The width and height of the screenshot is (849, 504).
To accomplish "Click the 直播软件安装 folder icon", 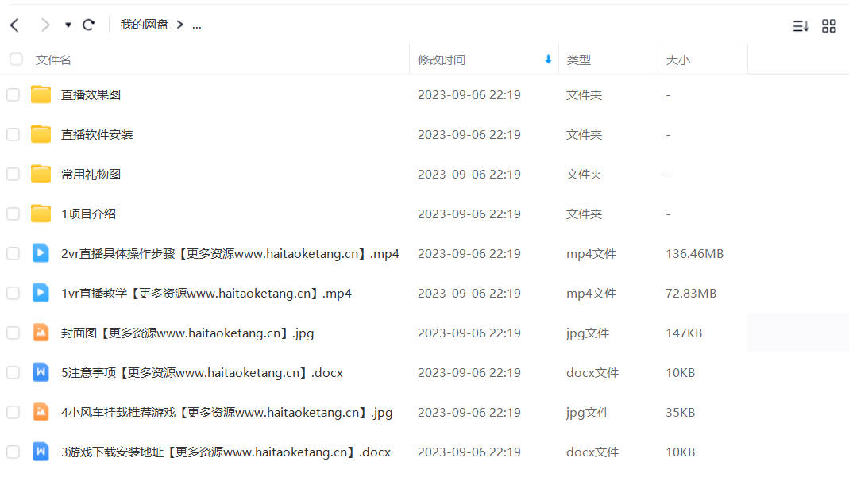I will pos(41,133).
